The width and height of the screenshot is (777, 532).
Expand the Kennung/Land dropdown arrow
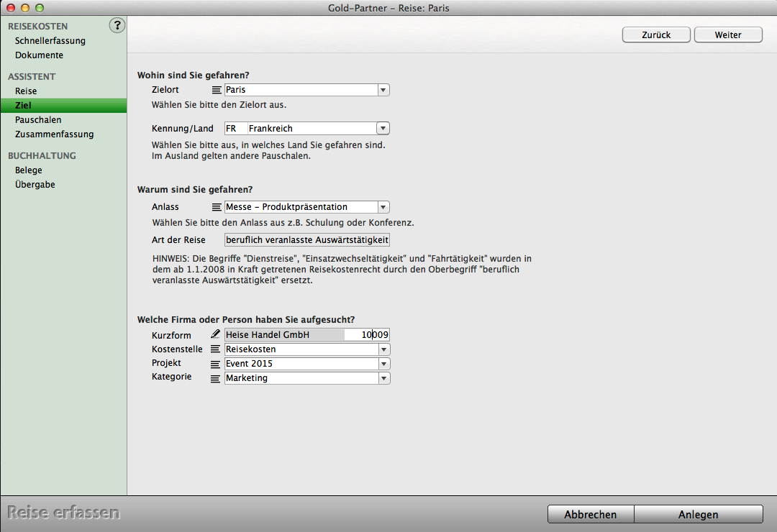click(x=383, y=129)
